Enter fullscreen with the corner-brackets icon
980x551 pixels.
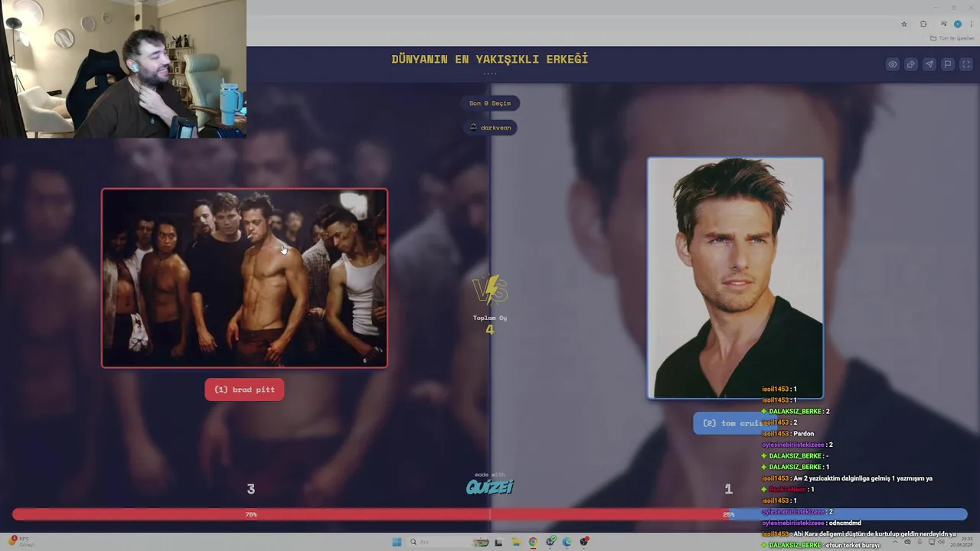[966, 64]
